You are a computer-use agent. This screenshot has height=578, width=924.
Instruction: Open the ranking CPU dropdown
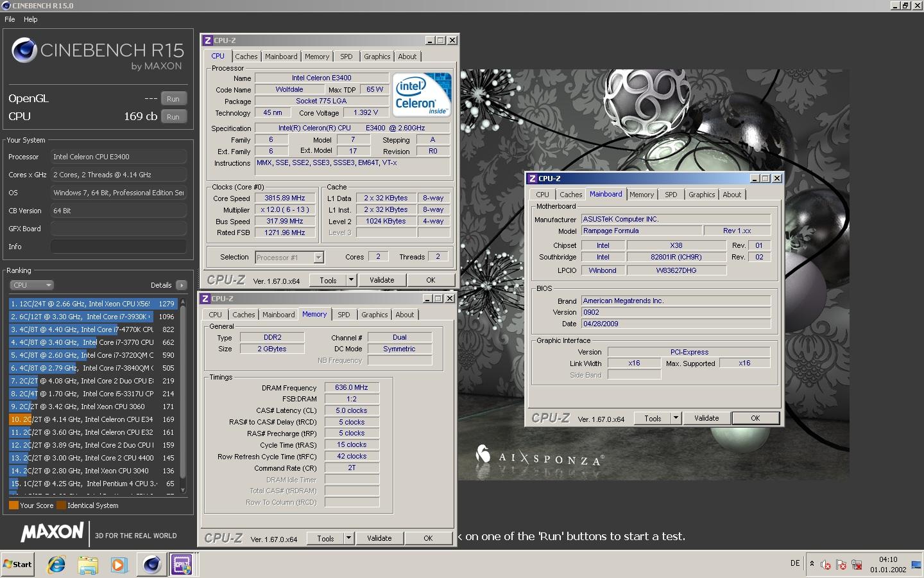(x=31, y=285)
